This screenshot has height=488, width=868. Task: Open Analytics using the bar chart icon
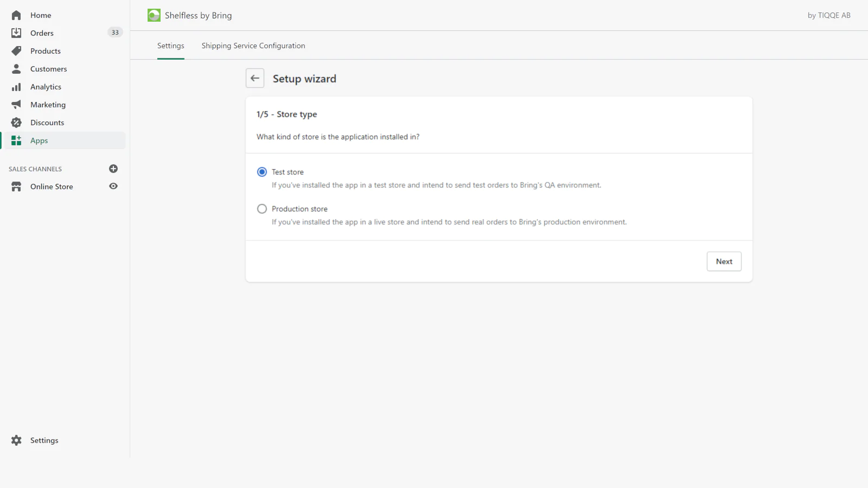16,87
